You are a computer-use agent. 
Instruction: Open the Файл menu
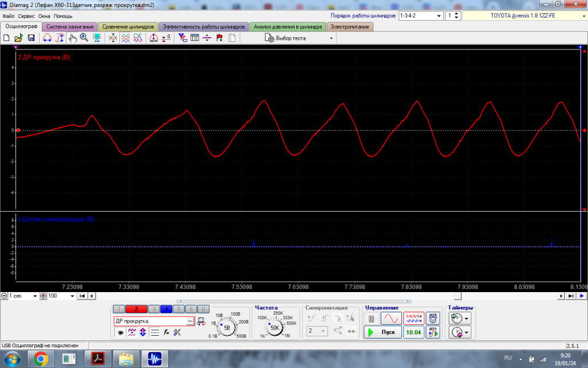click(8, 16)
